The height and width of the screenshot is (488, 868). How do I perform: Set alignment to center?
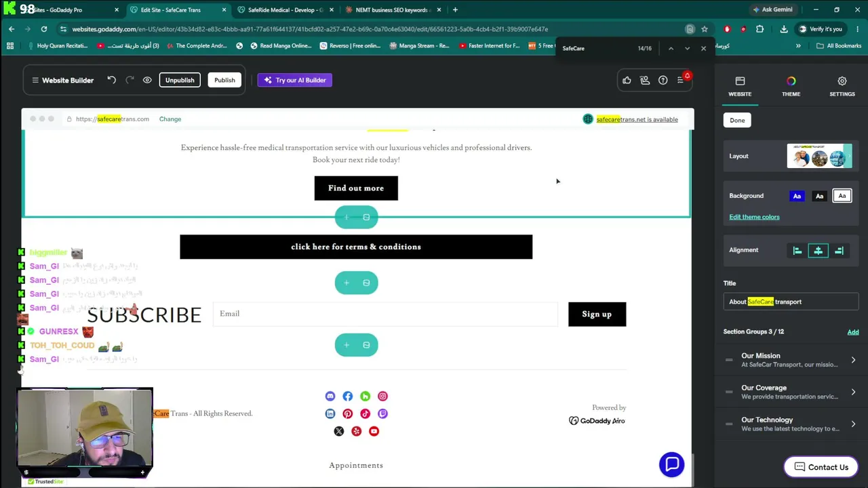(818, 251)
